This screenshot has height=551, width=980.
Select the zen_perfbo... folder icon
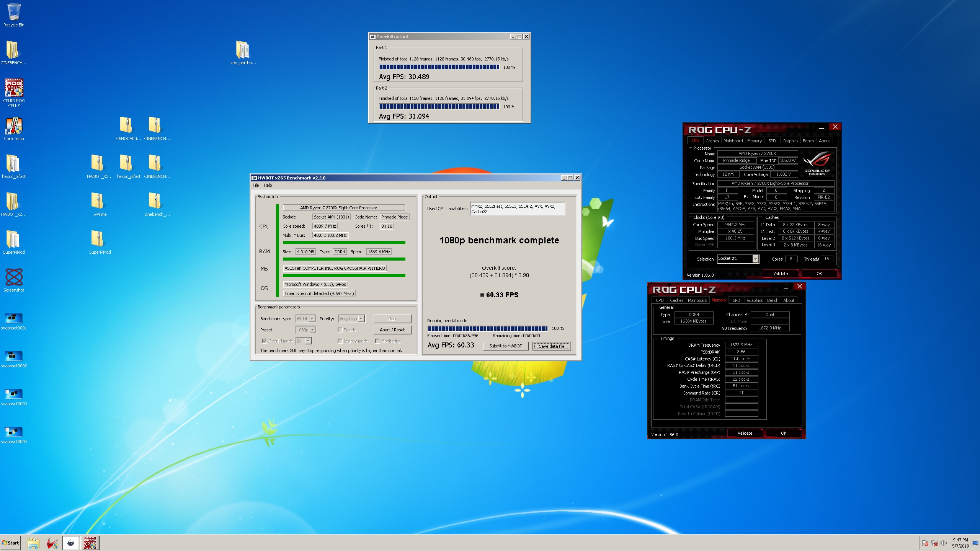point(243,53)
